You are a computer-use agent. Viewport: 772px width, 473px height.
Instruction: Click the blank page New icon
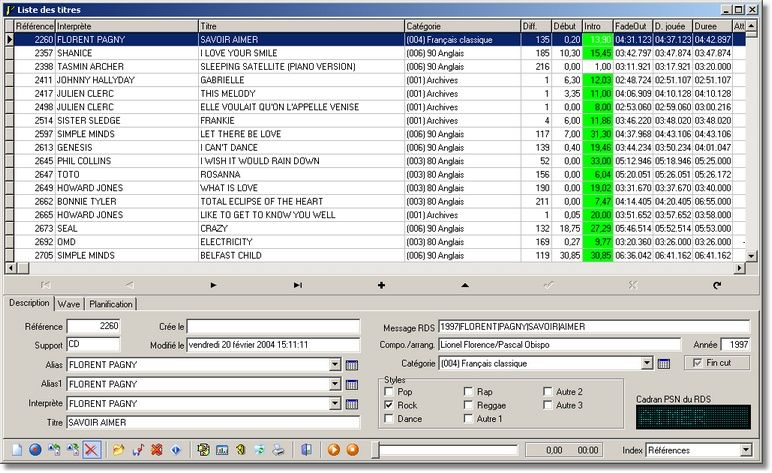click(x=17, y=450)
